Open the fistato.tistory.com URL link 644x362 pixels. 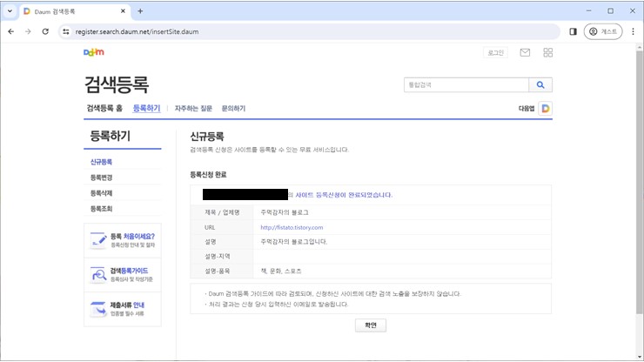click(x=292, y=227)
